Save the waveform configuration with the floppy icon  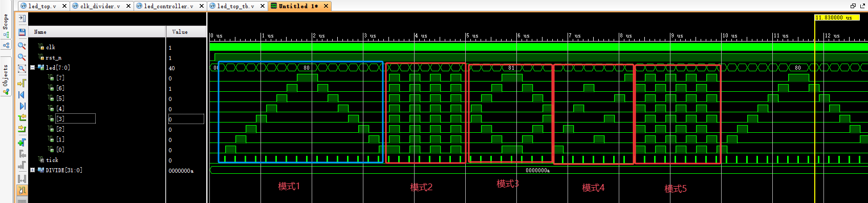tap(22, 32)
